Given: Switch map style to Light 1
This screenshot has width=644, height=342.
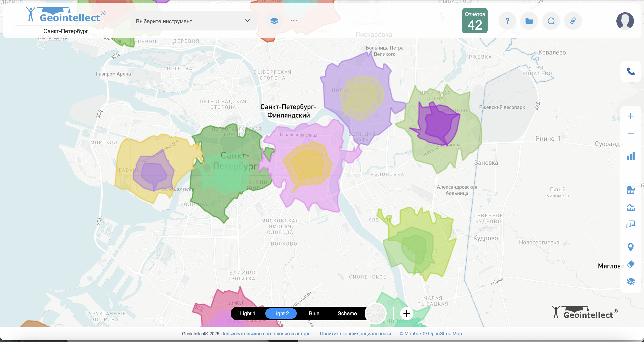Looking at the screenshot, I should [x=248, y=313].
